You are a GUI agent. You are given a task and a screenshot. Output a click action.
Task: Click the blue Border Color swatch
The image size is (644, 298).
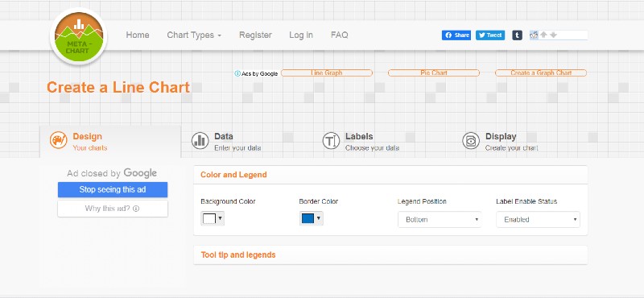(308, 218)
